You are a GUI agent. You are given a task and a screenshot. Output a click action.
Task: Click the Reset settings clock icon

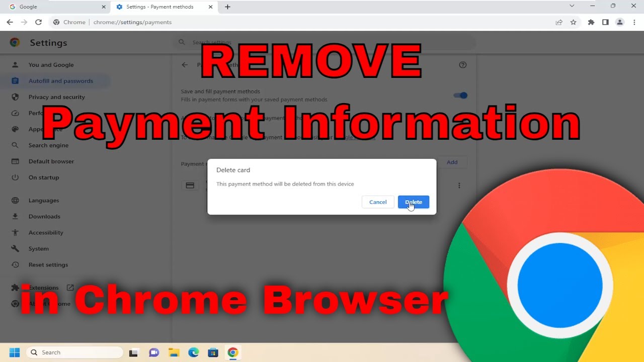pyautogui.click(x=15, y=264)
